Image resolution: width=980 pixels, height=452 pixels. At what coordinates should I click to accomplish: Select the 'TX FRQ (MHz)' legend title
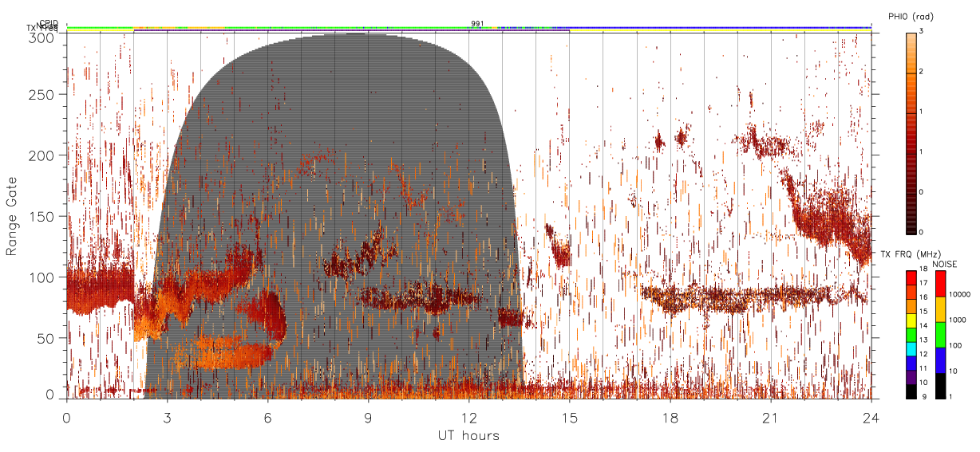click(909, 254)
